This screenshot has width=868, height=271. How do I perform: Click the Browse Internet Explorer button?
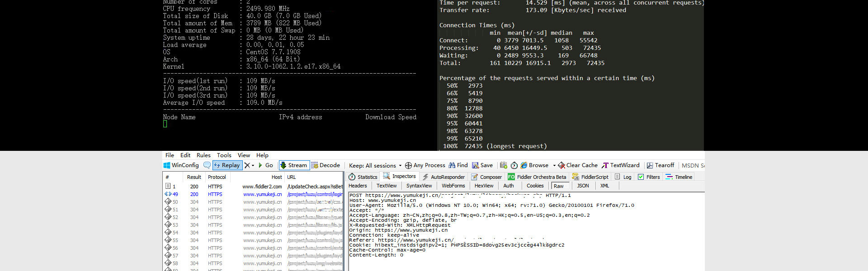pos(534,165)
